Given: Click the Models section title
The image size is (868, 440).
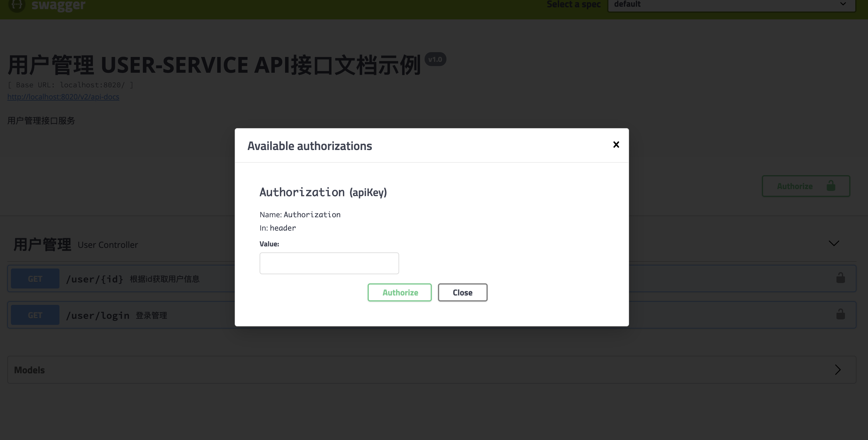Looking at the screenshot, I should tap(29, 370).
